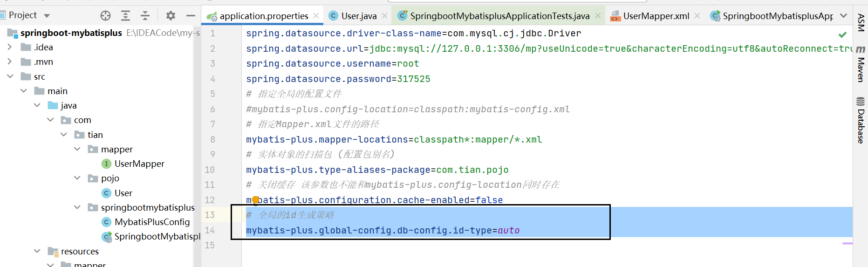The width and height of the screenshot is (868, 267).
Task: Open the Database tool window
Action: pos(861,120)
